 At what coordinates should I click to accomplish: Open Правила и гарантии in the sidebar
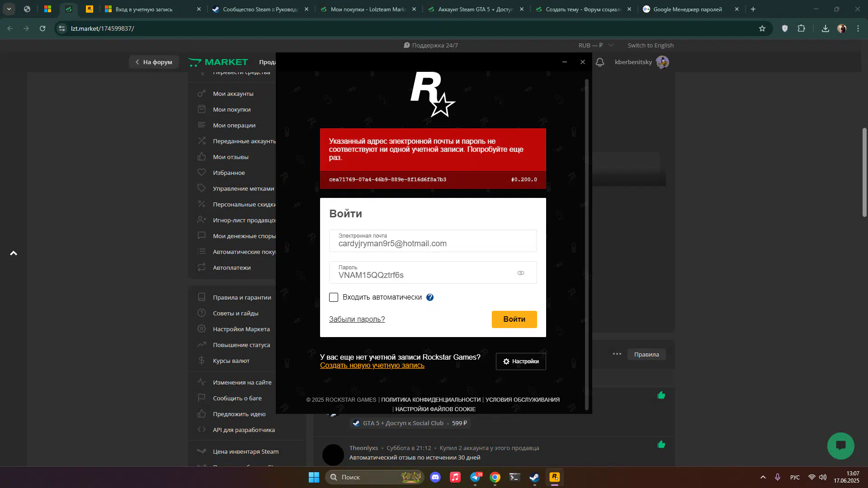tap(242, 297)
